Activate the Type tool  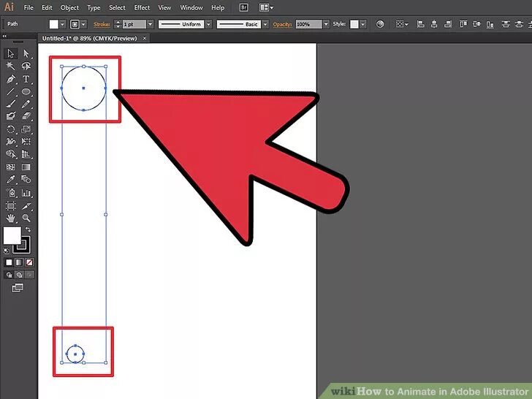26,79
